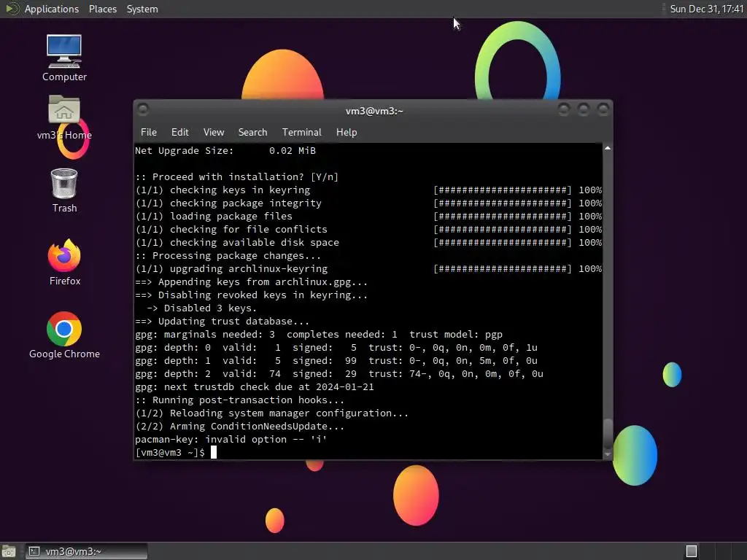The height and width of the screenshot is (560, 747).
Task: Maximize the terminal window
Action: [583, 110]
